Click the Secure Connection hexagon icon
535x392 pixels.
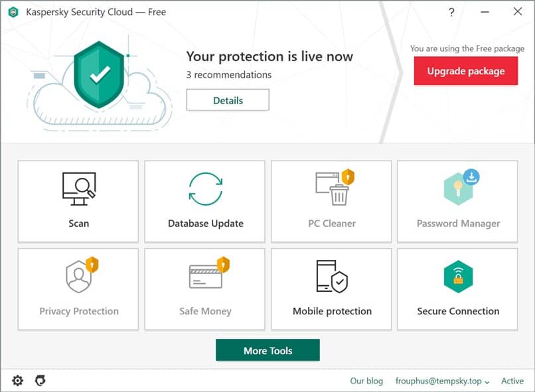[458, 277]
